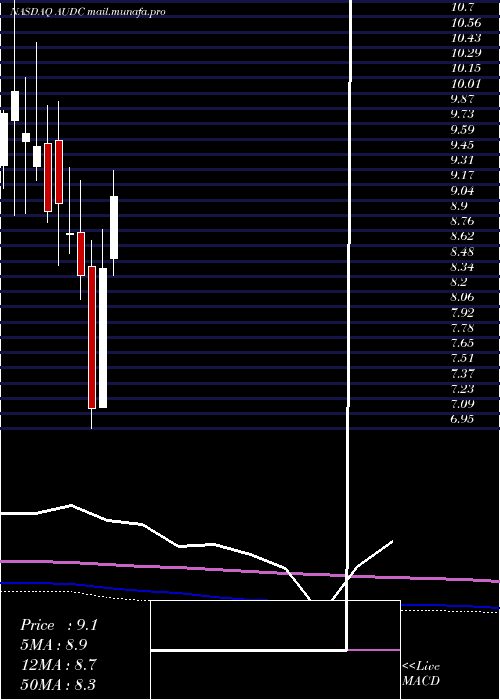
Task: Click the 7.65 price axis label
Action: coord(462,343)
